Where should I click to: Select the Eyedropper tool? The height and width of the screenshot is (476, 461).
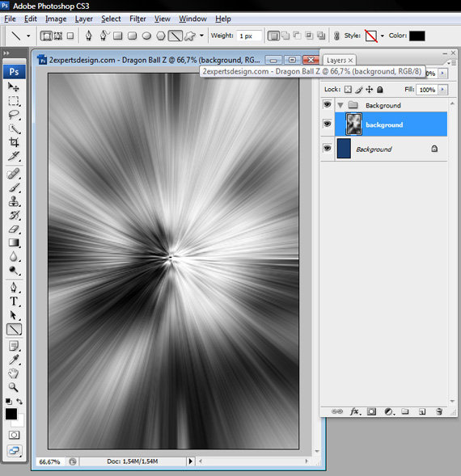click(x=14, y=360)
